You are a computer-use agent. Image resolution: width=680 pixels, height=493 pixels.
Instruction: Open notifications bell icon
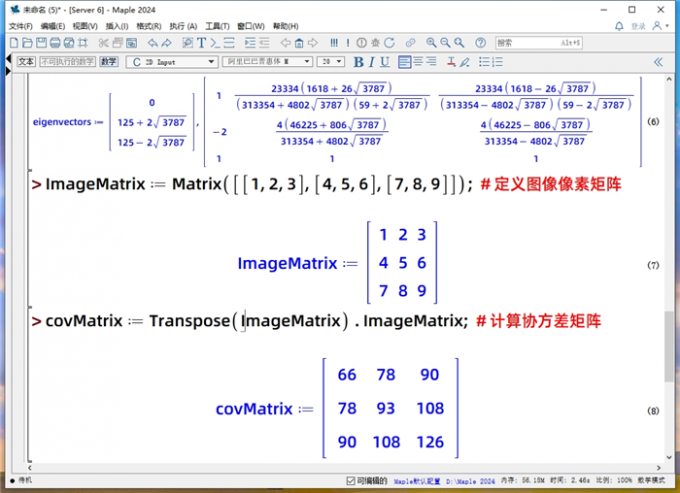(619, 26)
